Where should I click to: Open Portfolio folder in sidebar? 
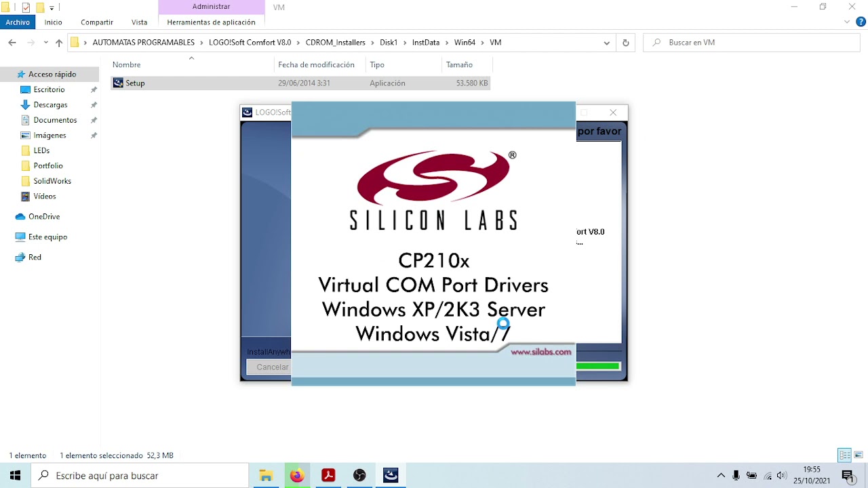coord(48,166)
